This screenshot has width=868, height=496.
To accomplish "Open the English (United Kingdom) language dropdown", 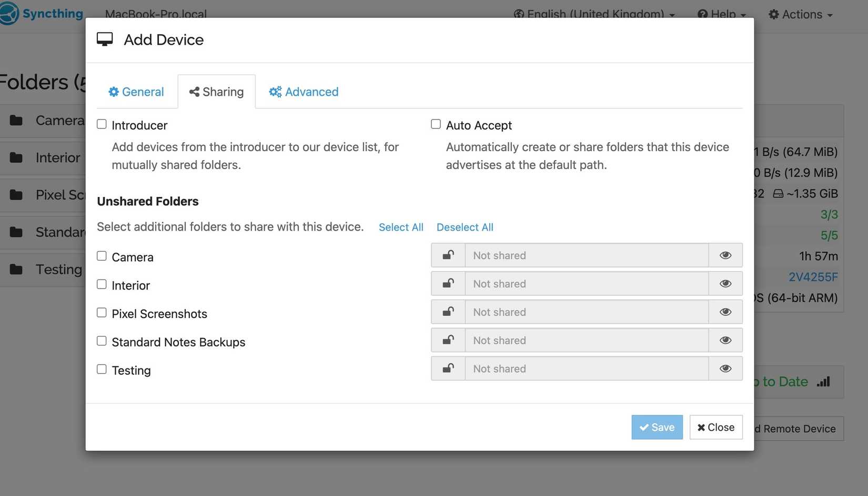I will pyautogui.click(x=594, y=14).
